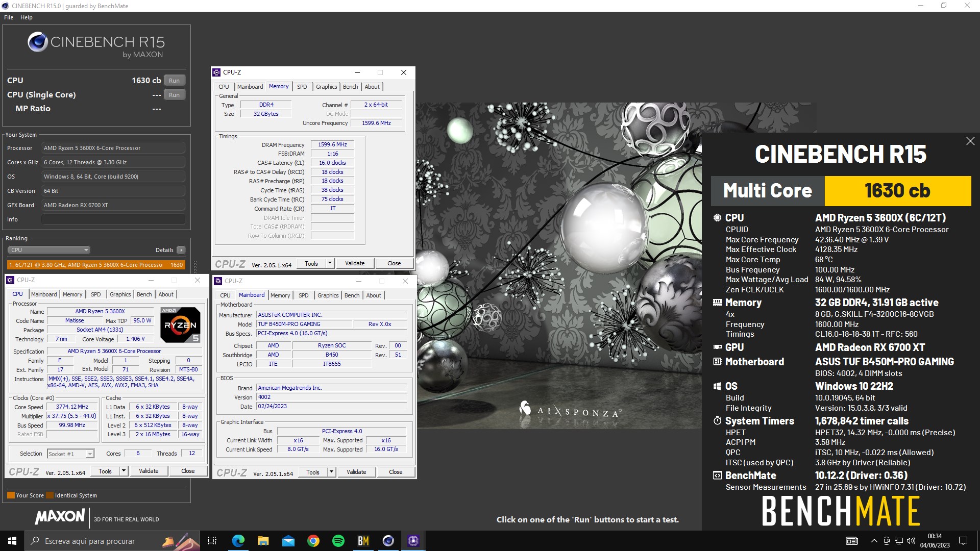
Task: Click Core Speed value 3774.12 MHz
Action: point(72,407)
